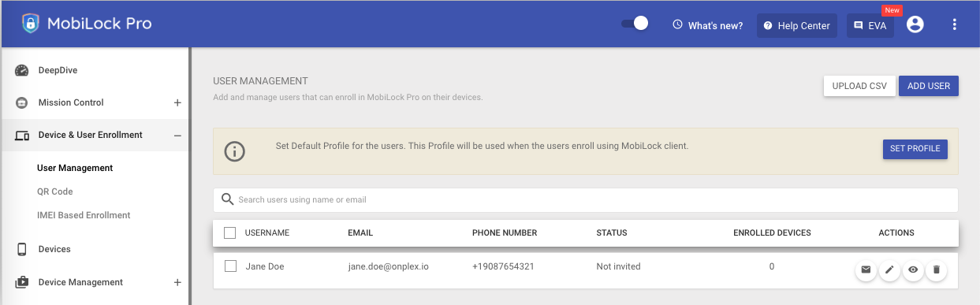980x305 pixels.
Task: Open QR Code from the sidebar
Action: pyautogui.click(x=55, y=192)
